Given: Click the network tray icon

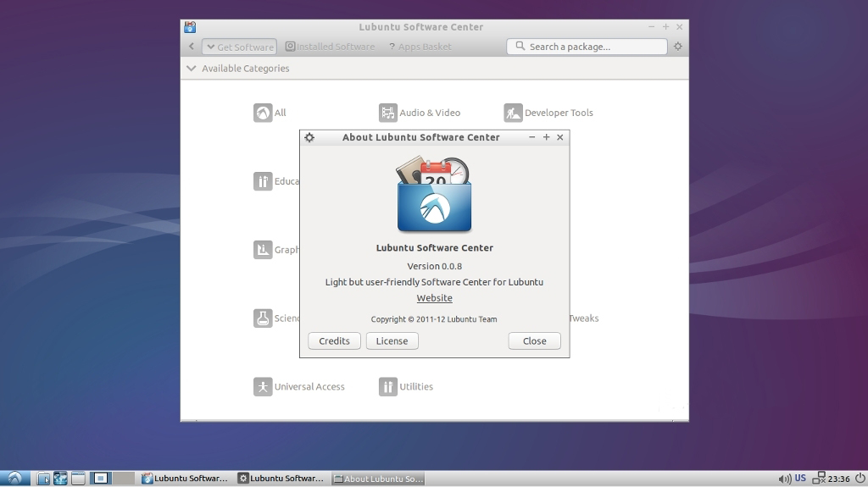Looking at the screenshot, I should point(819,479).
